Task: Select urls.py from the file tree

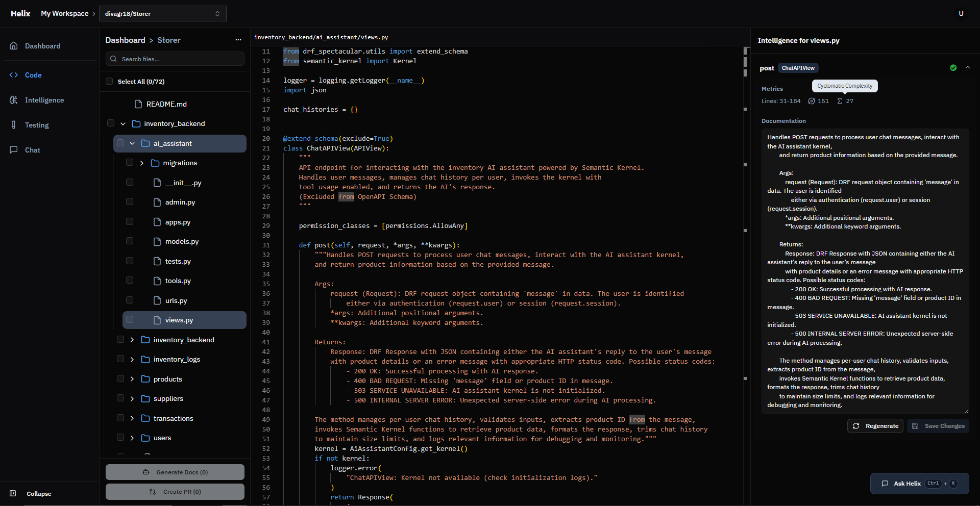Action: click(176, 300)
